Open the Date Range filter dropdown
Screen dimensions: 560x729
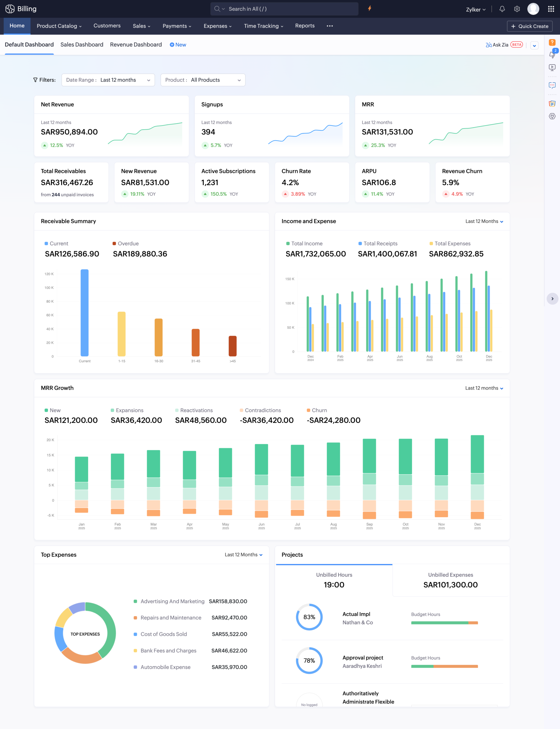[108, 80]
